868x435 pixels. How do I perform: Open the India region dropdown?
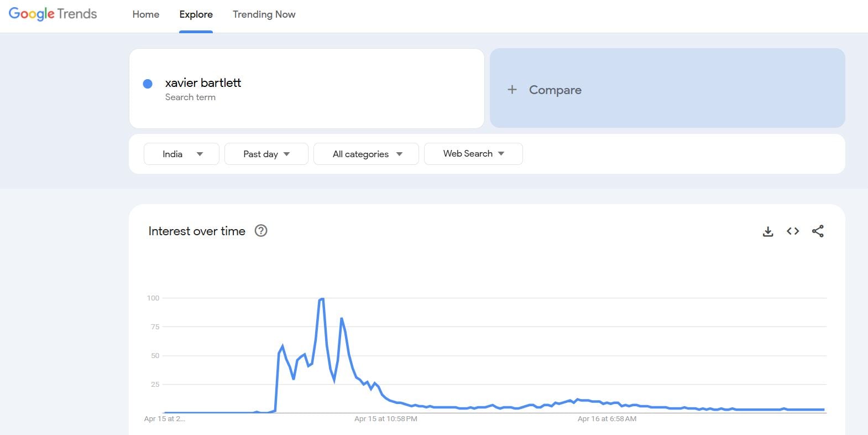click(181, 154)
